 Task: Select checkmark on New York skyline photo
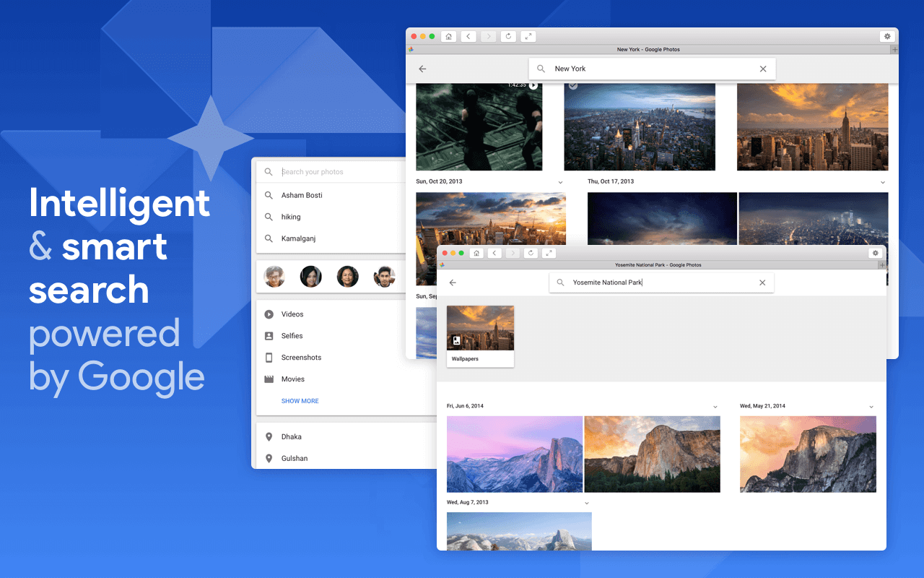[x=573, y=85]
